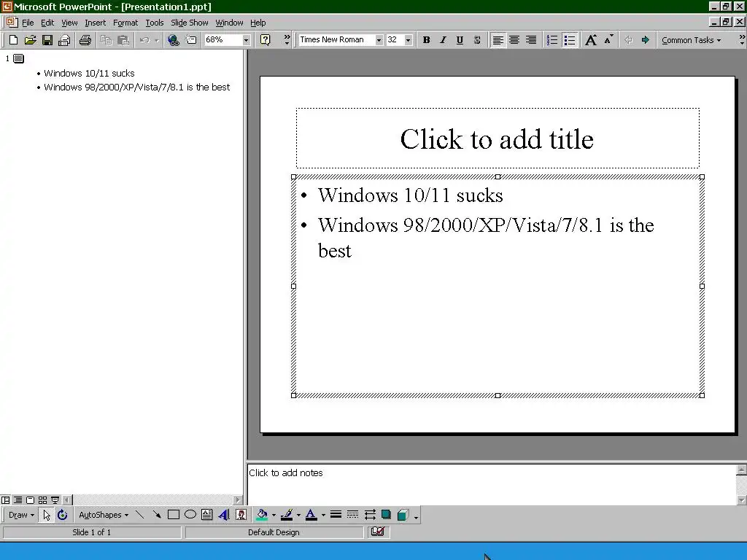The height and width of the screenshot is (560, 747).
Task: Select the Arrow drawing tool
Action: pos(157,515)
